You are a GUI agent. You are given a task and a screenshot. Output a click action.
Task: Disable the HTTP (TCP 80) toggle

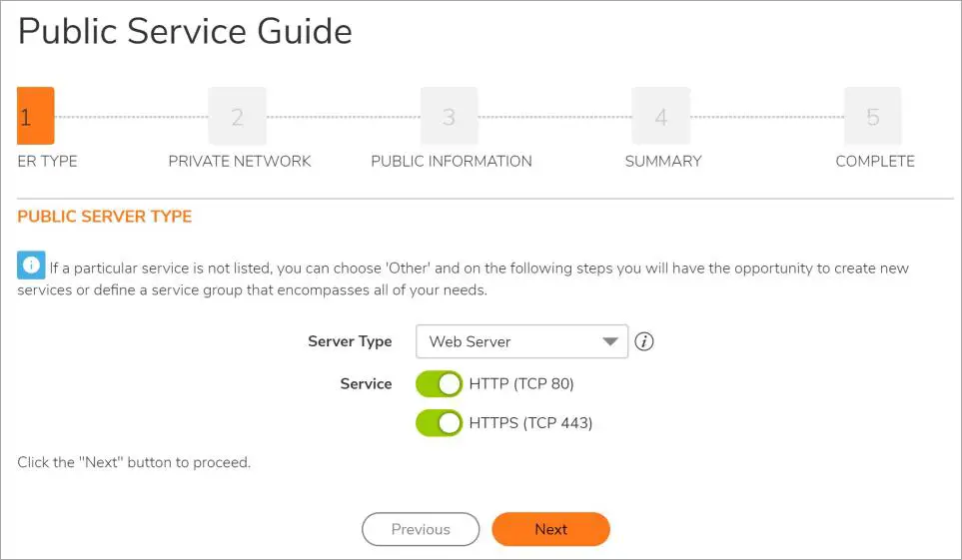point(439,383)
